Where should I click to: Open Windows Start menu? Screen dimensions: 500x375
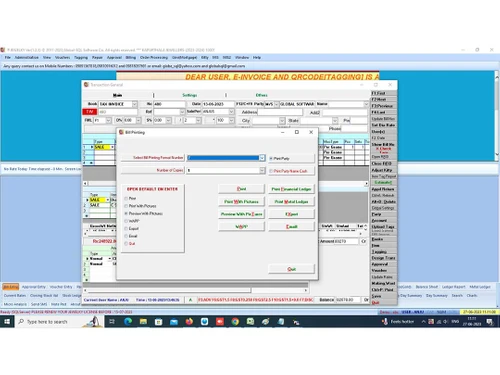point(7,322)
